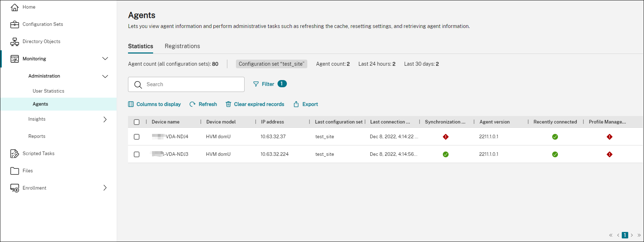
Task: Click the Clear expired records trash icon
Action: [228, 104]
